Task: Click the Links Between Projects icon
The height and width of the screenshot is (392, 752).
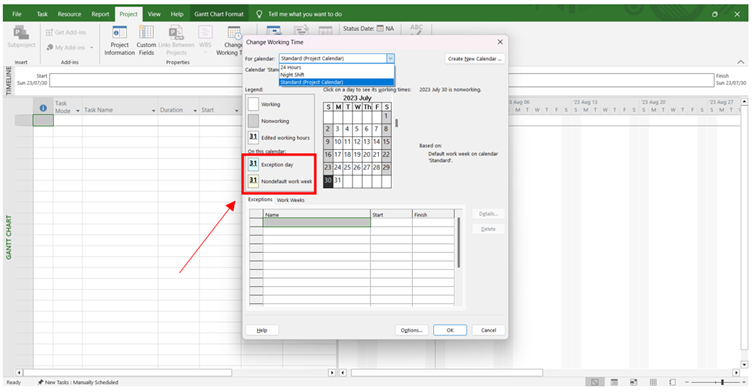Action: 176,33
